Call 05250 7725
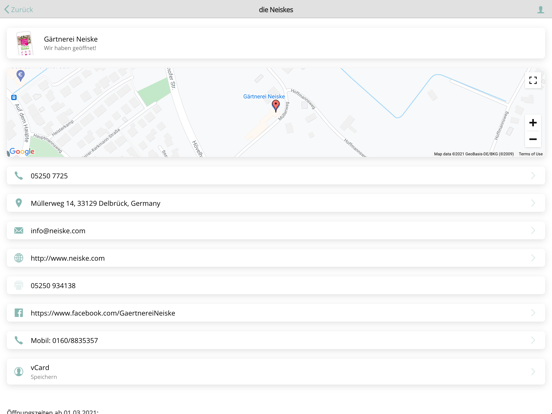This screenshot has height=414, width=552. coord(276,176)
